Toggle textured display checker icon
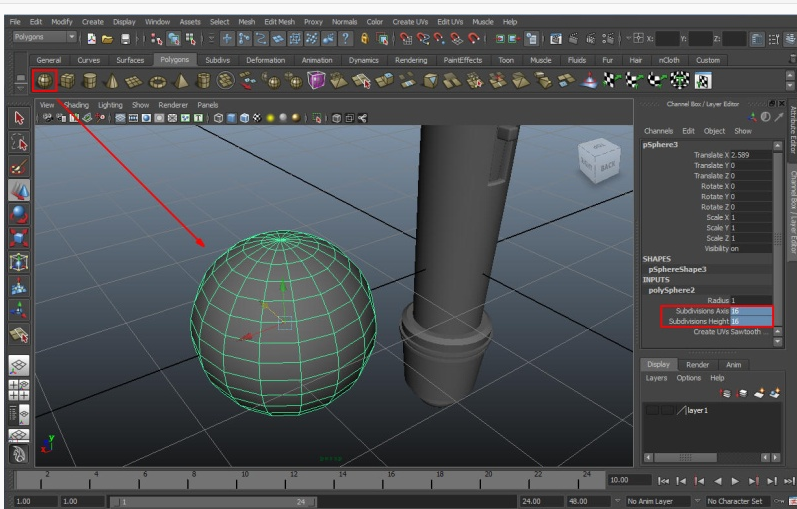This screenshot has width=797, height=509. click(x=257, y=118)
